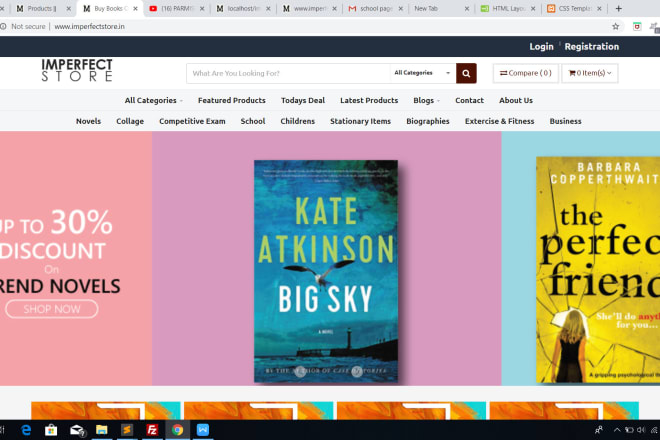Switch to the localhost tab
Screen dimensions: 660x440
coord(243,8)
